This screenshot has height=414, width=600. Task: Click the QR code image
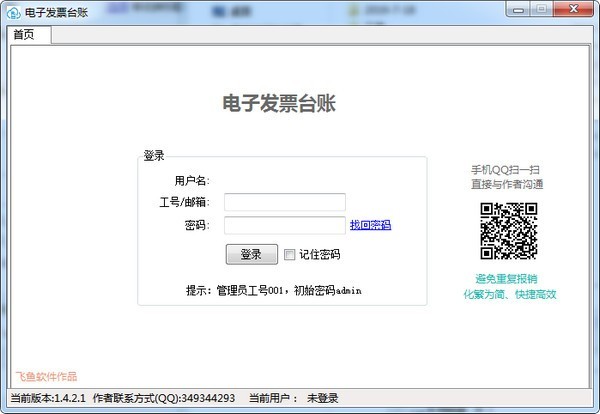point(508,231)
